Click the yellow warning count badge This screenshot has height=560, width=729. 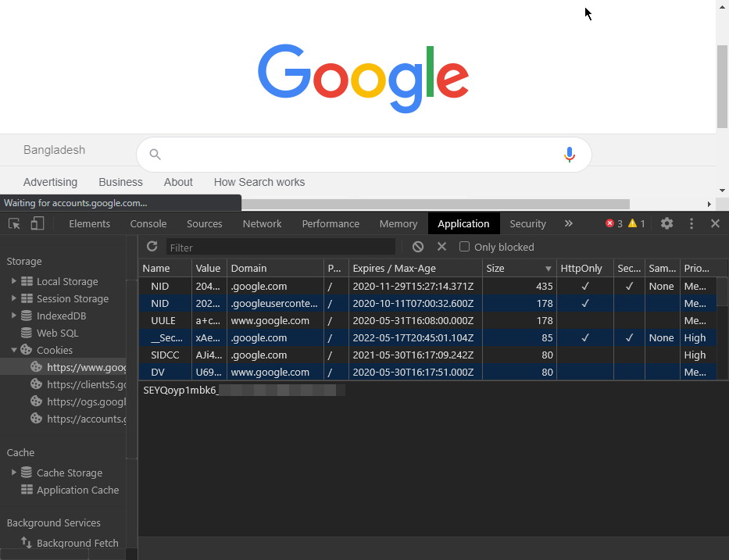[x=637, y=223]
